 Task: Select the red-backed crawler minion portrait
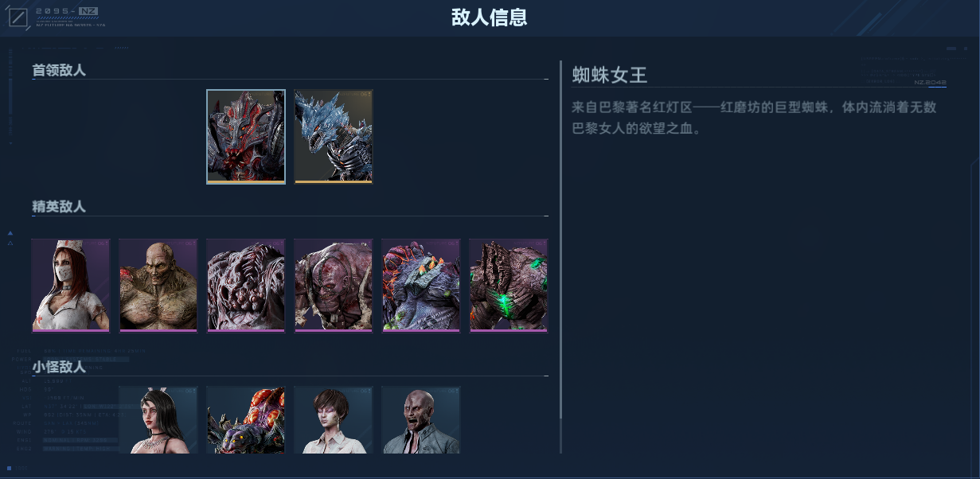point(246,420)
